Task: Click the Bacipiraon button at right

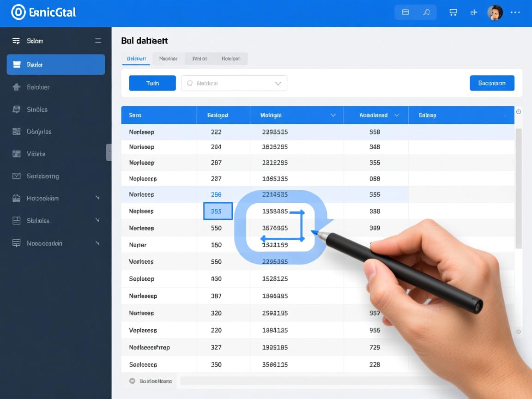Action: coord(492,83)
